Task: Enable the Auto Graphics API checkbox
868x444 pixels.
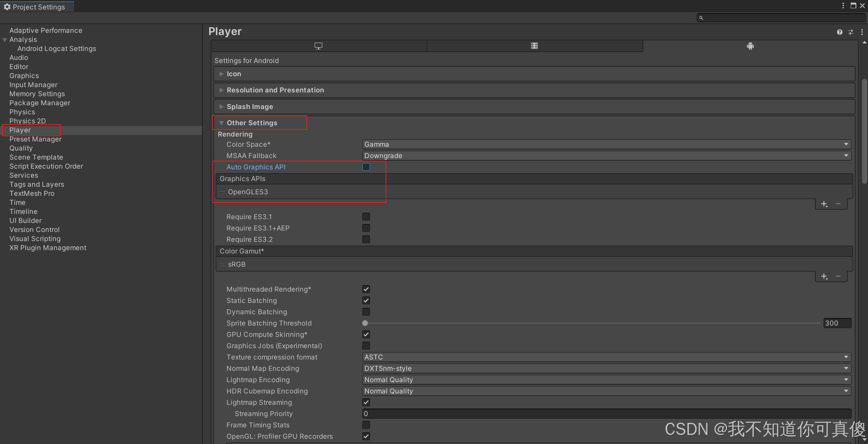Action: point(366,167)
